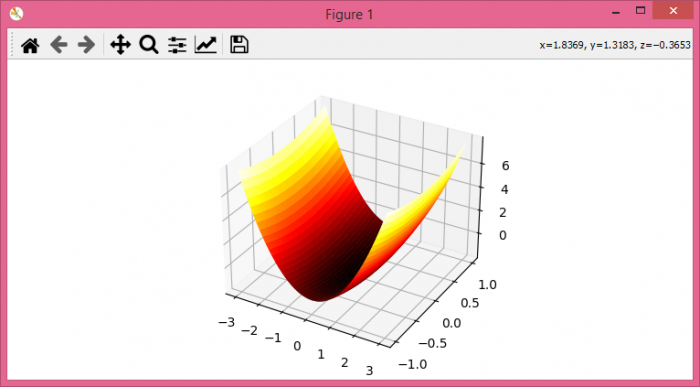Open Configure subplots sliders dialog

[177, 45]
